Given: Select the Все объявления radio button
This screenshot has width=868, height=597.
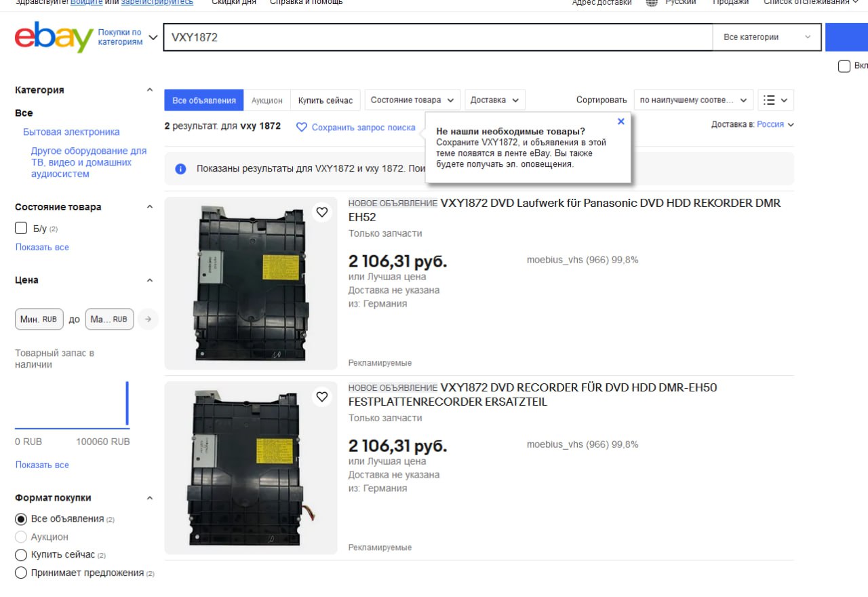Looking at the screenshot, I should (x=21, y=519).
